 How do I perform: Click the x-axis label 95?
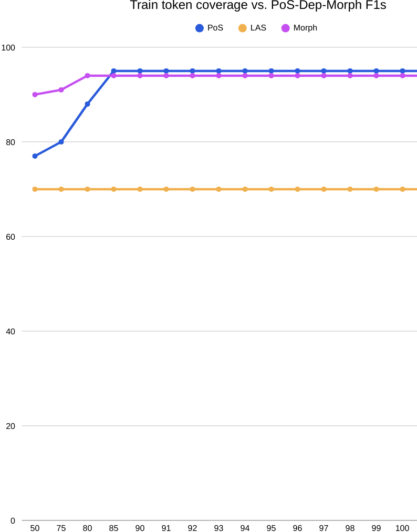pos(272,528)
